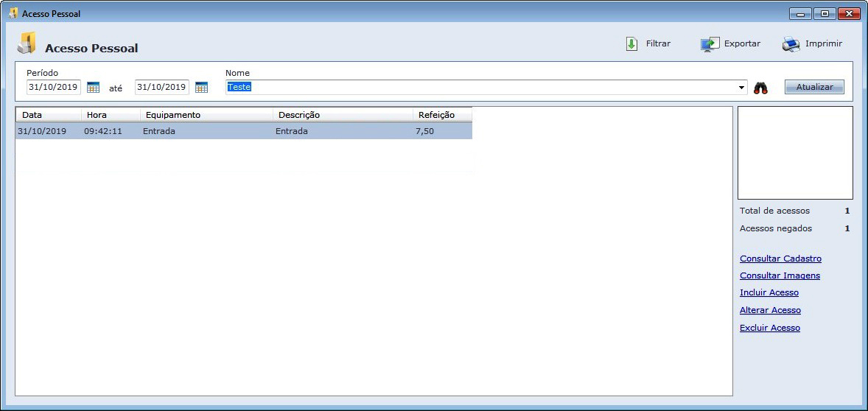Click the Alterar Acesso link
This screenshot has height=411, width=868.
[770, 310]
